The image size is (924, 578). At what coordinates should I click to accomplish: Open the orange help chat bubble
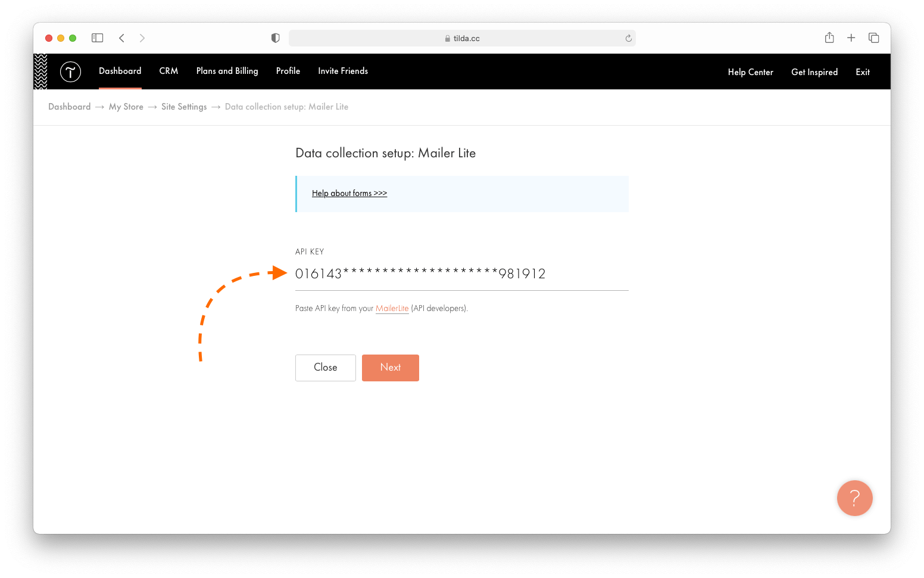[854, 498]
